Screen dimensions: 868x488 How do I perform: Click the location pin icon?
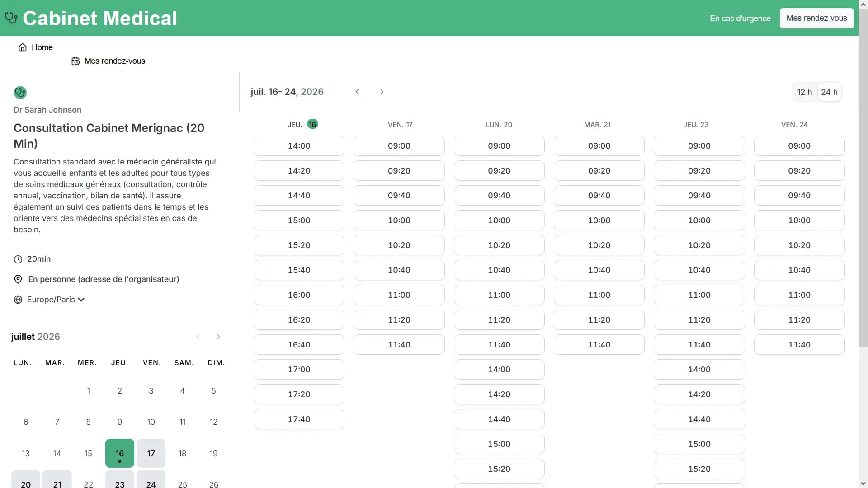18,279
